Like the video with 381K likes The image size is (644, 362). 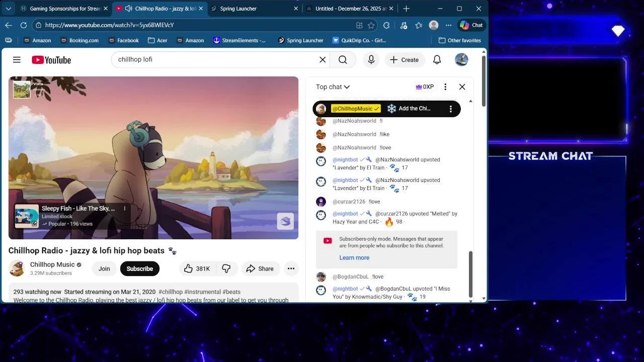pos(197,268)
